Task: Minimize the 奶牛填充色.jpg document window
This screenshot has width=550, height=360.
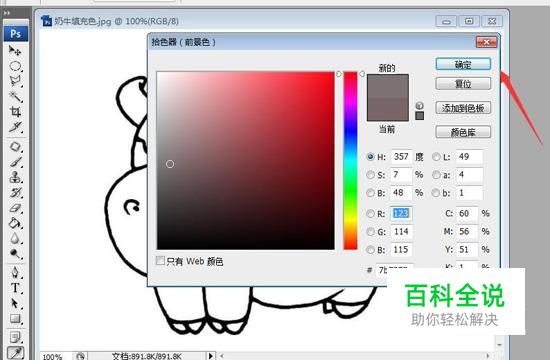Action: coord(446,21)
